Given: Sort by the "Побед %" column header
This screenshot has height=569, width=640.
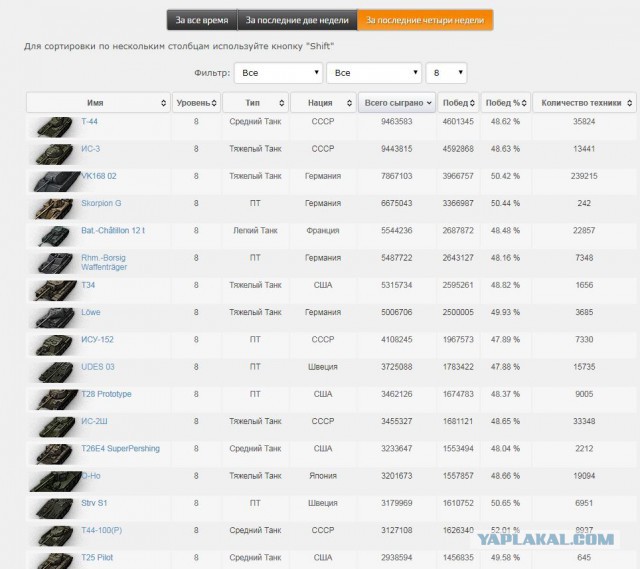Looking at the screenshot, I should point(506,102).
